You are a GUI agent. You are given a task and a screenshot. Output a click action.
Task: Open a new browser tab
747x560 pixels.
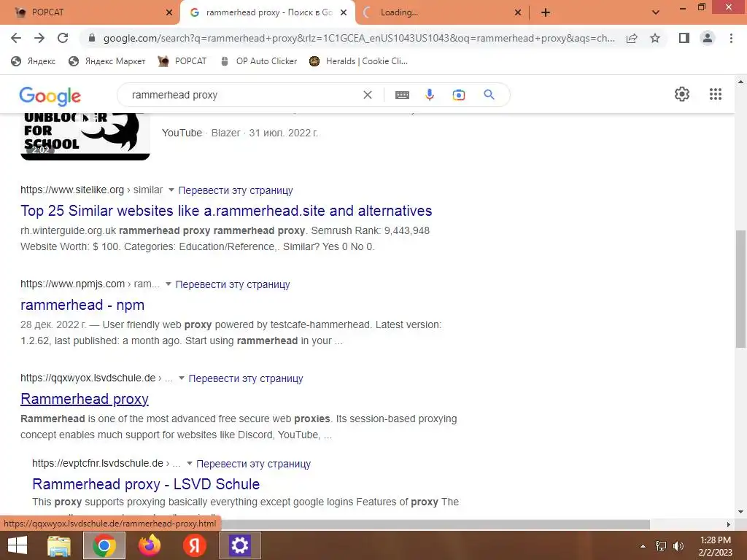click(546, 12)
